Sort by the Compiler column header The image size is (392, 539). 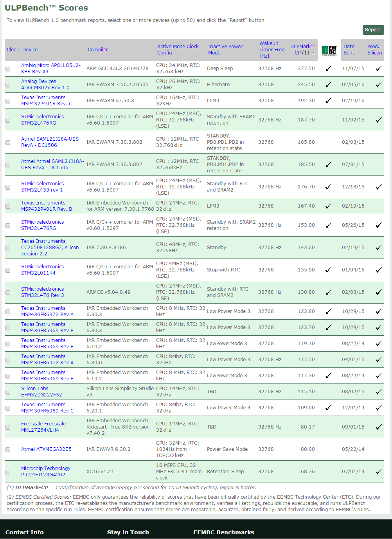pos(98,50)
